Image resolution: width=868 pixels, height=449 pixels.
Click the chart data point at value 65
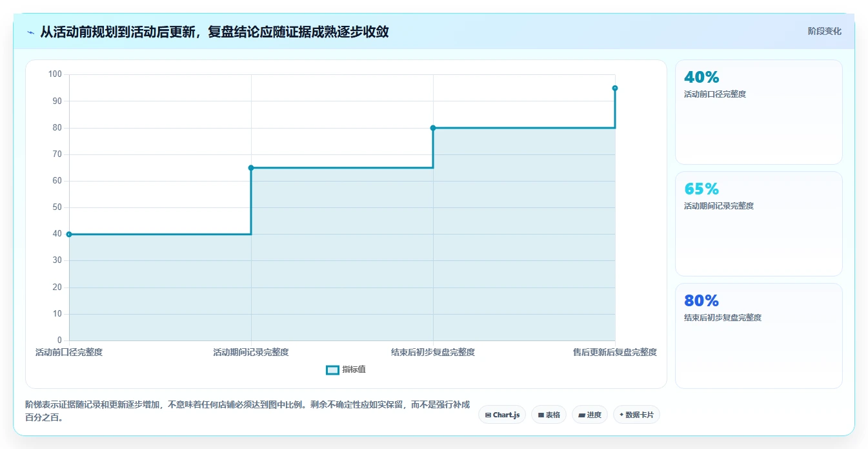click(x=251, y=168)
